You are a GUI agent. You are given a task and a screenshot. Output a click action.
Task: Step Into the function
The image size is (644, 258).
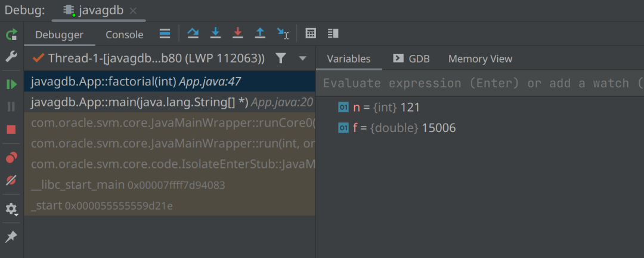pos(215,33)
